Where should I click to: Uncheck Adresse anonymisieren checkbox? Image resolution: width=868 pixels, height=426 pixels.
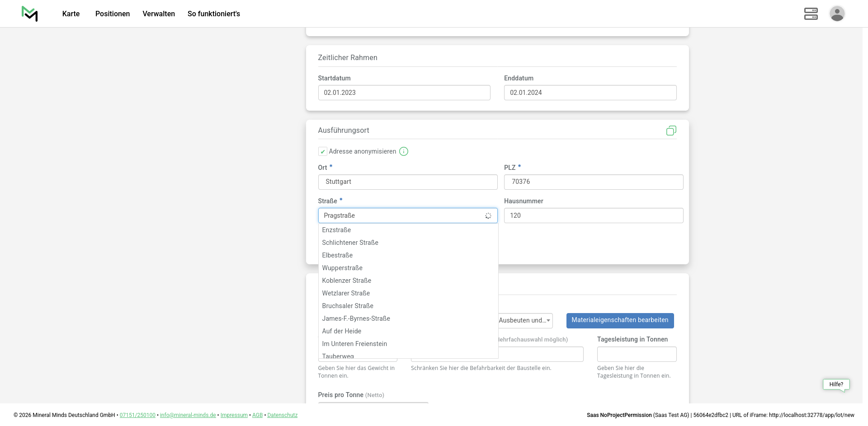(x=323, y=152)
